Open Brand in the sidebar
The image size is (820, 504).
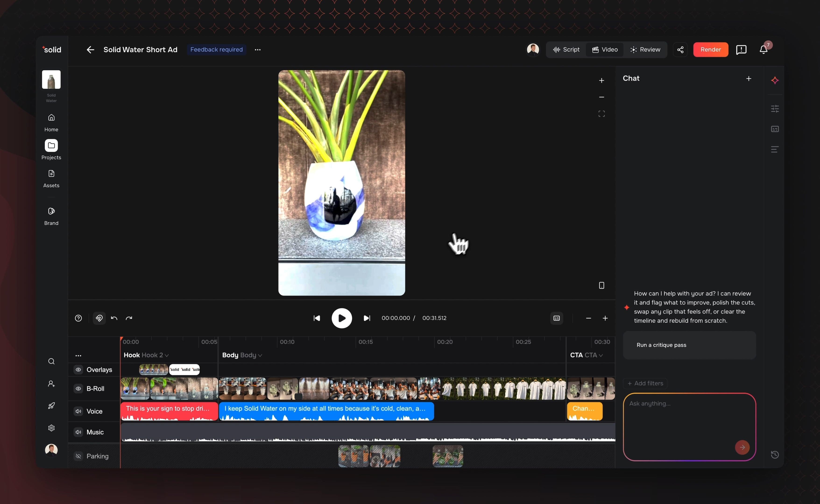(51, 216)
